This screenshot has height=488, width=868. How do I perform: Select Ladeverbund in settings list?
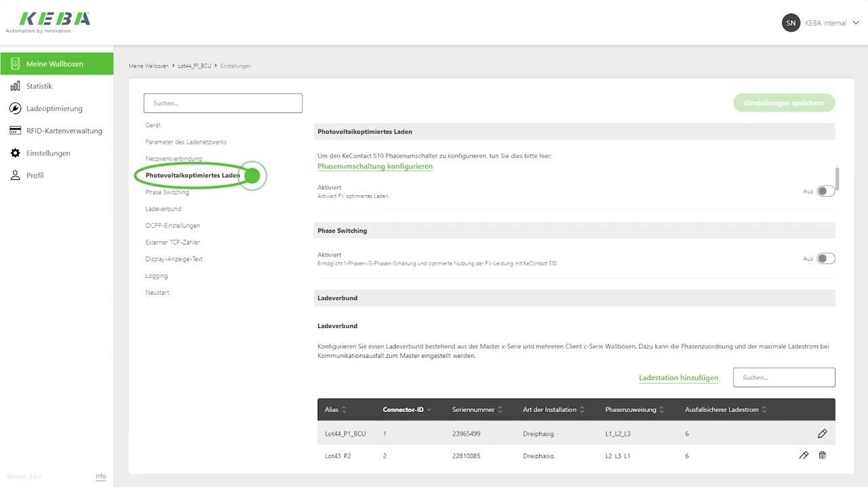pyautogui.click(x=163, y=209)
